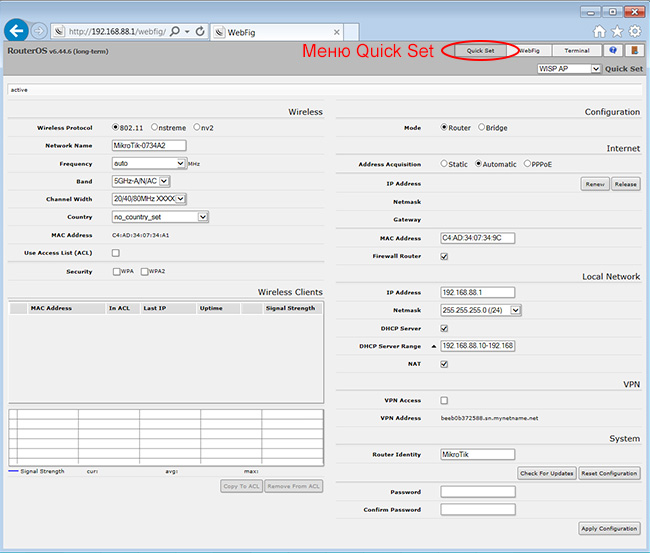Click the Check For Updates button

coord(546,473)
